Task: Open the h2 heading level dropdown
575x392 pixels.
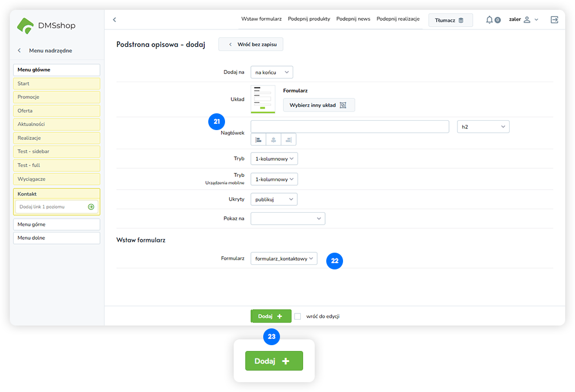Action: click(483, 127)
